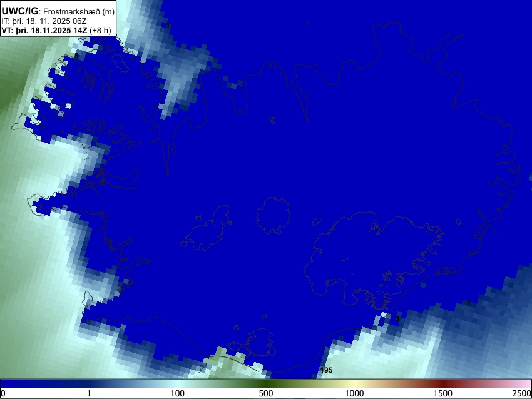Click the colorbar tick label '500'
This screenshot has width=532, height=399.
[266, 393]
